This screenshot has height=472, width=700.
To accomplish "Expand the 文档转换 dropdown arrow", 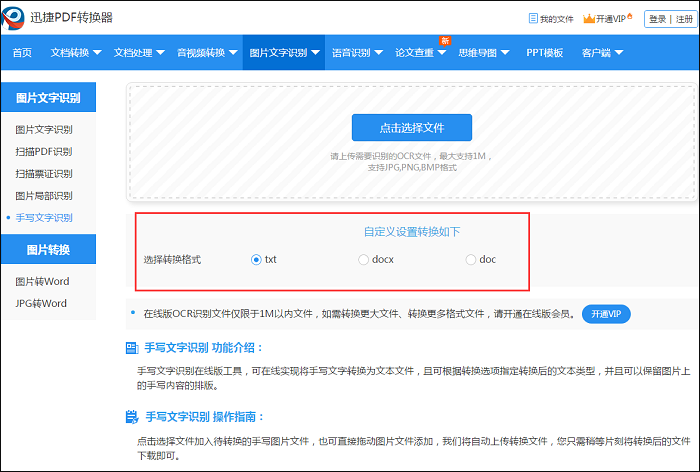I will (x=97, y=53).
